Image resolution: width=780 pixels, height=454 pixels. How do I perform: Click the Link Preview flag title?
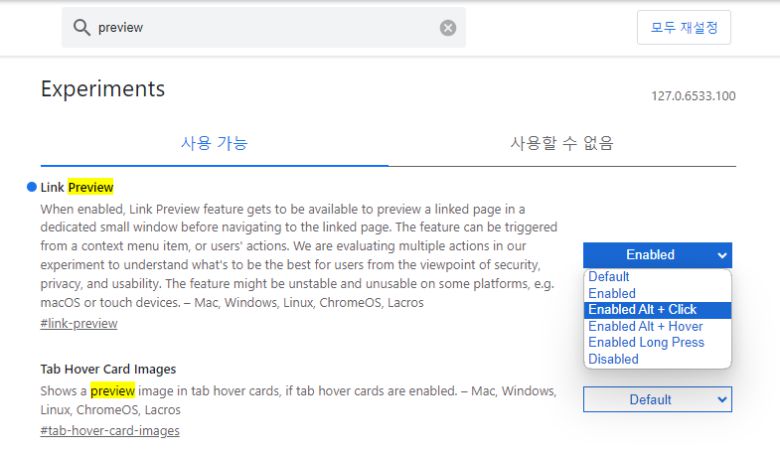pos(77,187)
